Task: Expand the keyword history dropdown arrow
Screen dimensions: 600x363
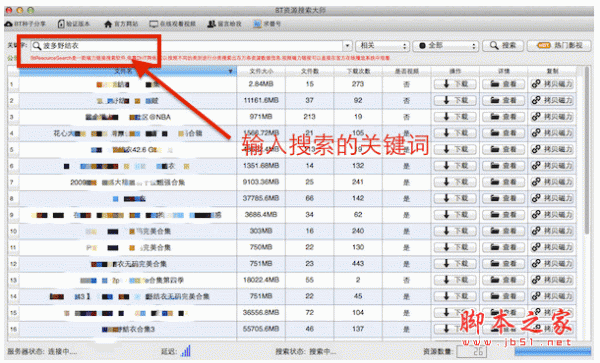Action: (347, 46)
